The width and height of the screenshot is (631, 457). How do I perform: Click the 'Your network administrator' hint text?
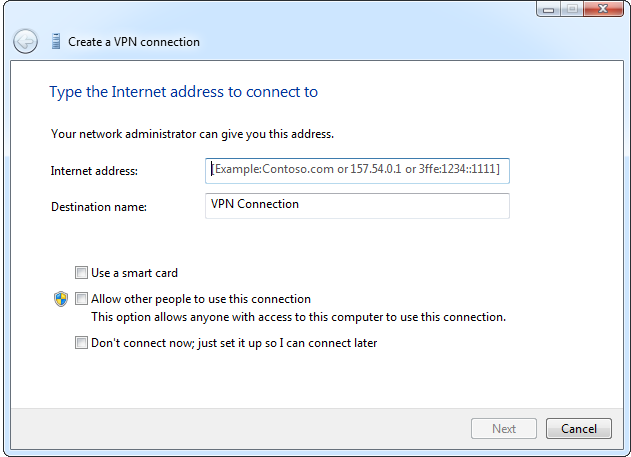[x=192, y=134]
